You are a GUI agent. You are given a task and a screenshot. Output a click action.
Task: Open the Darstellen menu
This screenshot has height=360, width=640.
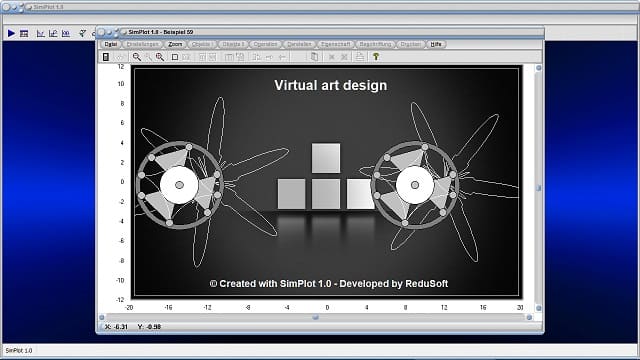pos(299,44)
